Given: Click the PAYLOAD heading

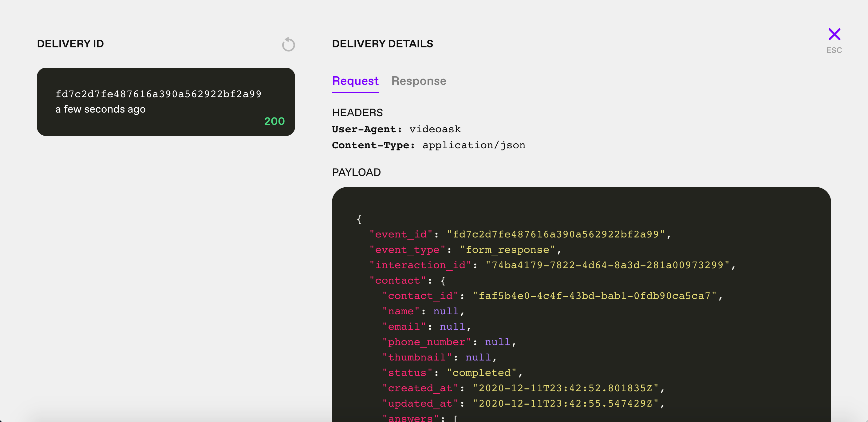Looking at the screenshot, I should click(x=356, y=172).
